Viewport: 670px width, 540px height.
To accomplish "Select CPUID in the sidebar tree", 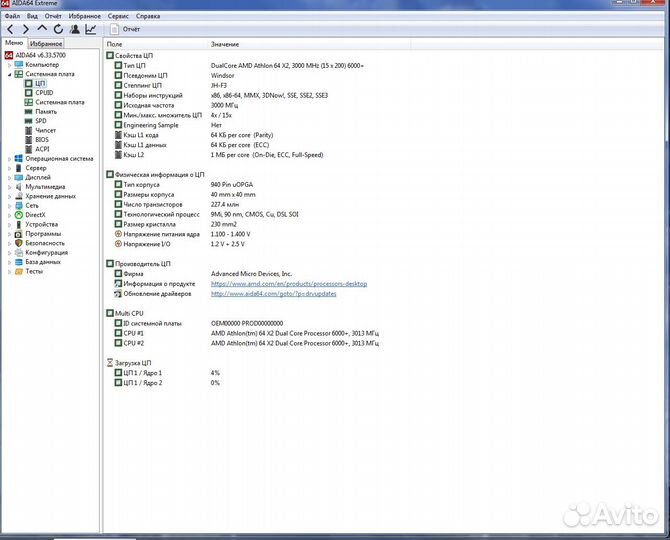I will pyautogui.click(x=44, y=92).
